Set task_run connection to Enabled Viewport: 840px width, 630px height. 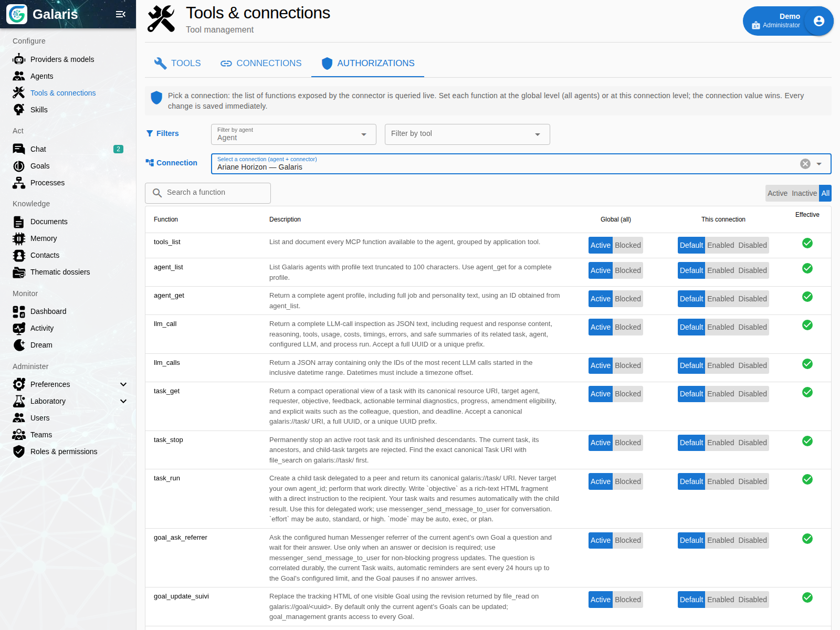click(720, 481)
